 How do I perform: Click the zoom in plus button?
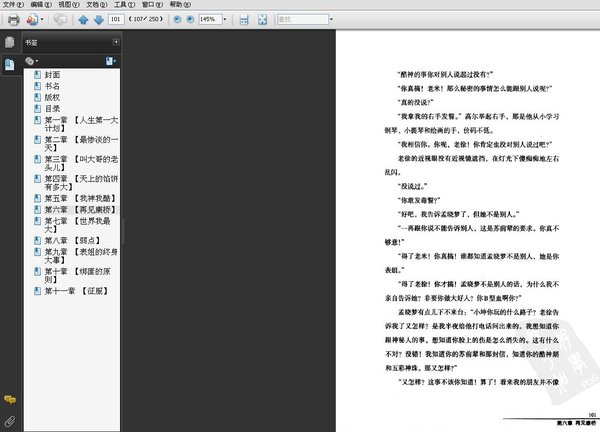pos(190,19)
